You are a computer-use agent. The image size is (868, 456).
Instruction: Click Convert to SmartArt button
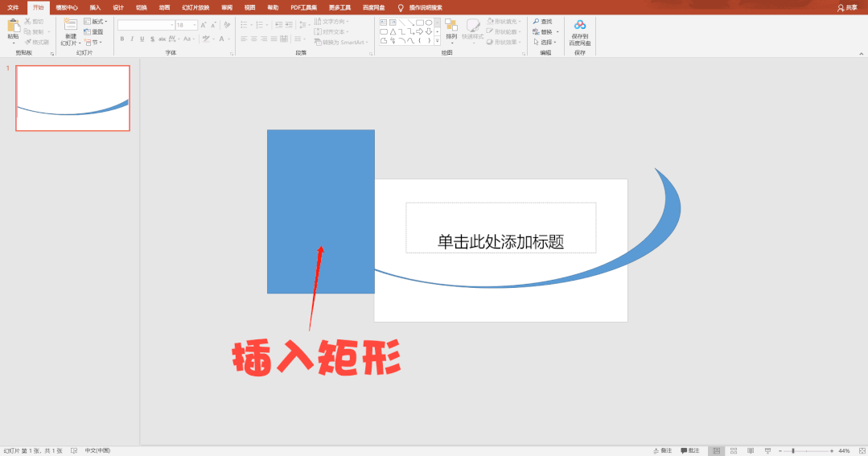pos(340,42)
